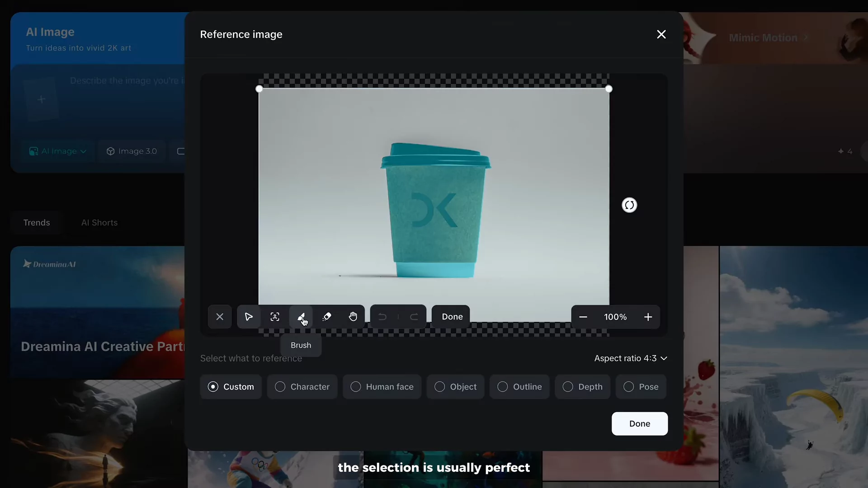Image resolution: width=868 pixels, height=488 pixels.
Task: Switch to the AI Shorts tab
Action: point(99,222)
